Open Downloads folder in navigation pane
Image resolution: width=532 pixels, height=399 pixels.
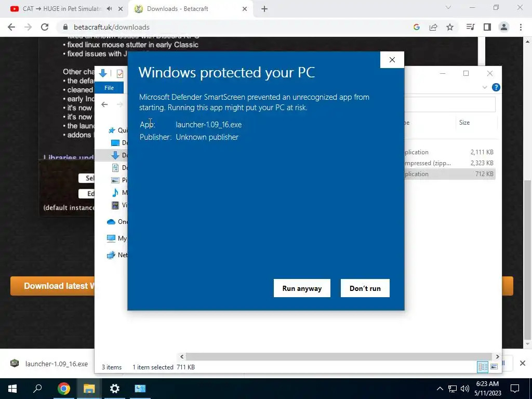pyautogui.click(x=119, y=155)
